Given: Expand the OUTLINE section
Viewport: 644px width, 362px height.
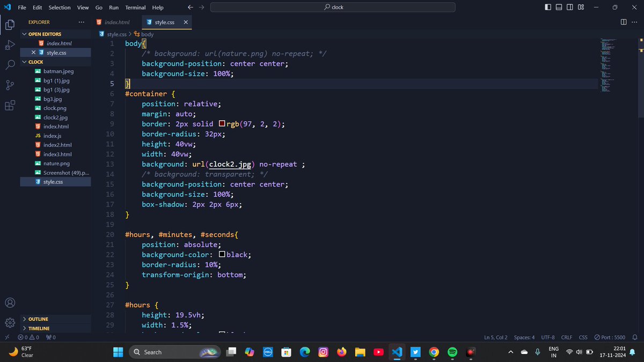Looking at the screenshot, I should (x=55, y=319).
